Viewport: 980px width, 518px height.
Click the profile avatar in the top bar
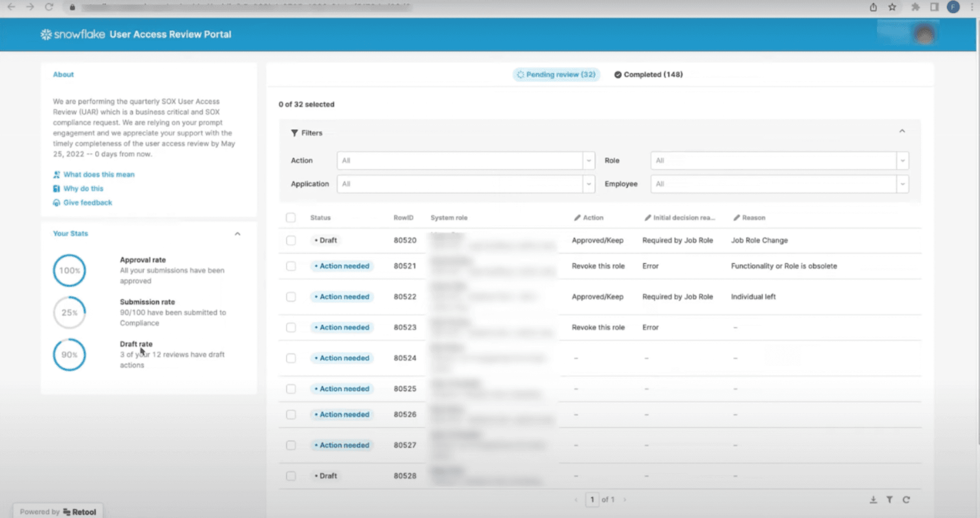[925, 34]
